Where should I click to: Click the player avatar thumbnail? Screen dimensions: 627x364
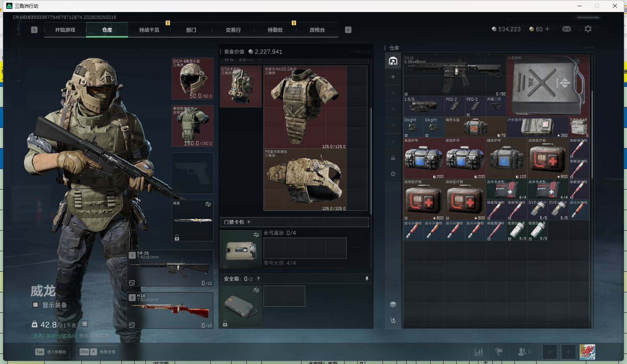(x=587, y=352)
